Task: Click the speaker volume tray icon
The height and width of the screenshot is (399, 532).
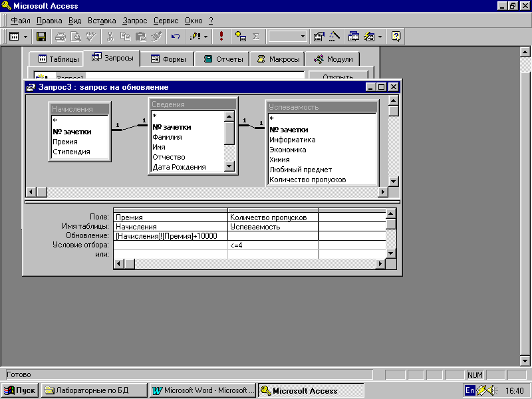Action: click(x=492, y=390)
